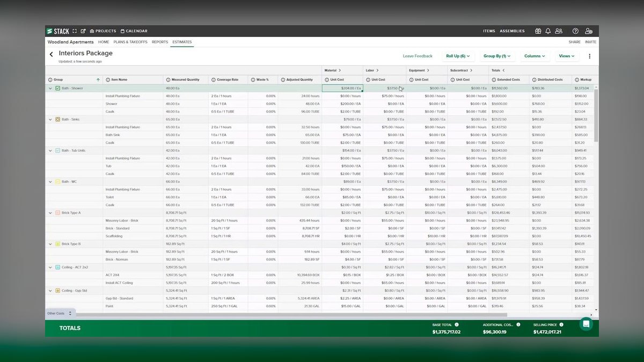Image resolution: width=644 pixels, height=362 pixels.
Task: Toggle the Bath - Sinks group checkbox
Action: [x=58, y=119]
